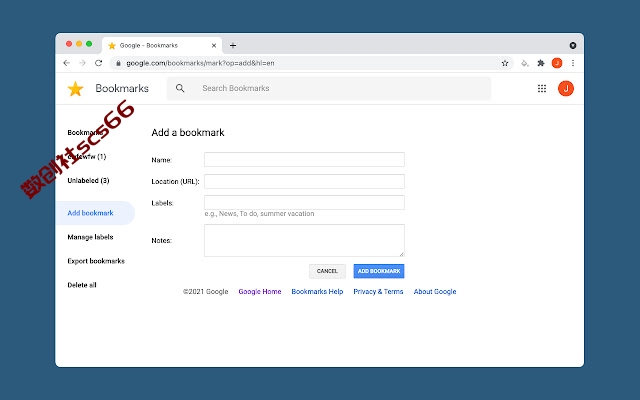The height and width of the screenshot is (400, 640).
Task: Click the Notes resize handle corner
Action: click(x=402, y=254)
